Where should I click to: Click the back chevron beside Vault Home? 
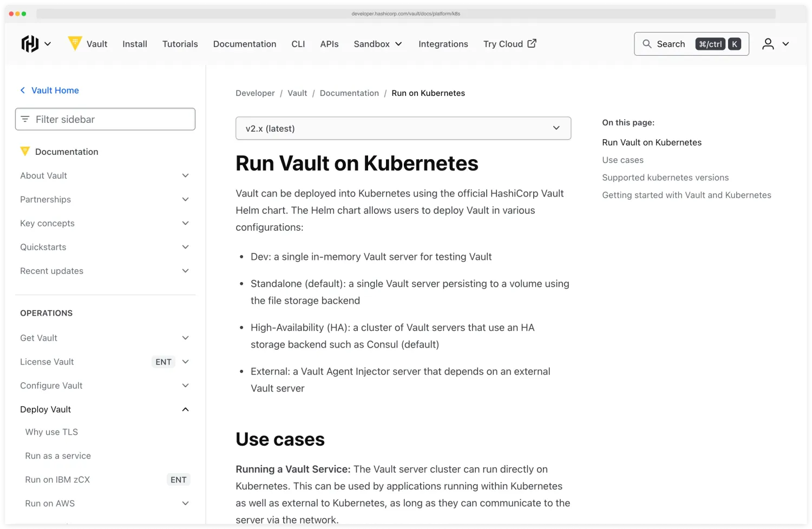pos(23,90)
